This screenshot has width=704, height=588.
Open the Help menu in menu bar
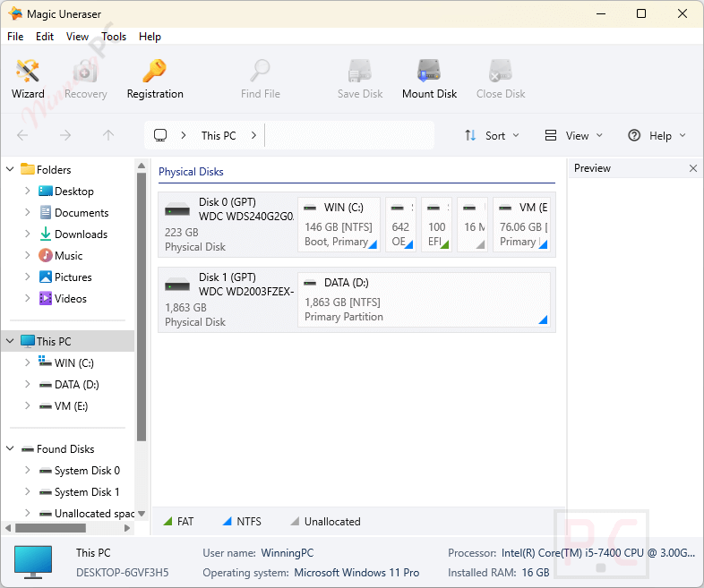(x=150, y=37)
